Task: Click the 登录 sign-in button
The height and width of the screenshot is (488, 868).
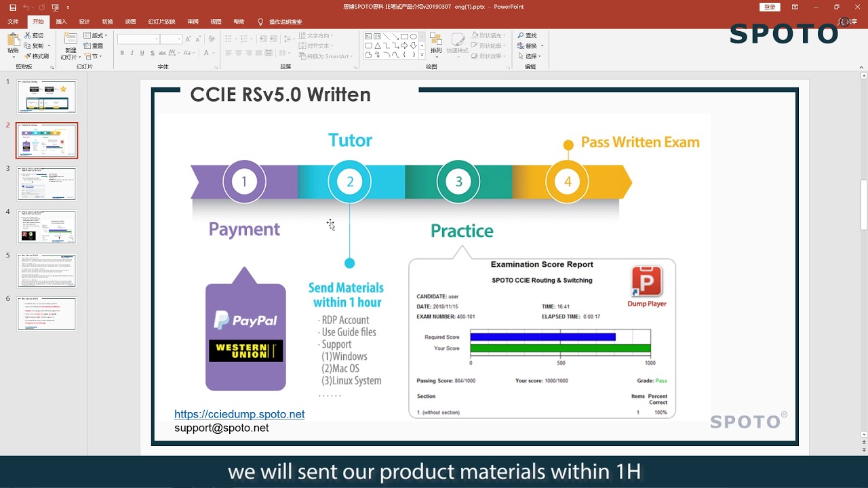Action: tap(770, 7)
